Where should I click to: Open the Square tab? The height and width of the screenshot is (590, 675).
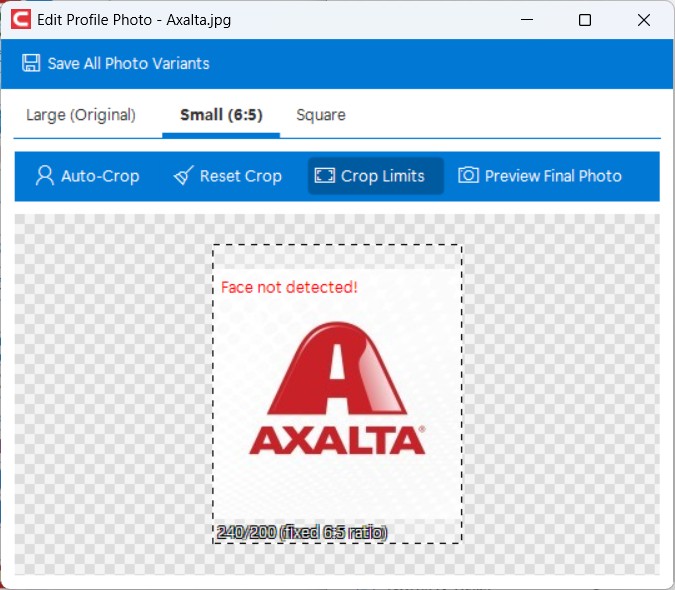tap(321, 115)
